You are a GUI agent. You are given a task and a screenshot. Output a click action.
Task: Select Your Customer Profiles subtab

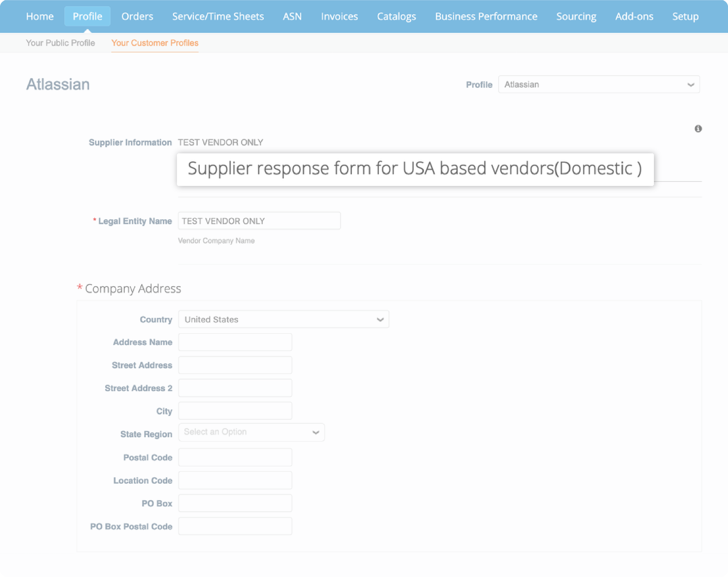pos(155,43)
